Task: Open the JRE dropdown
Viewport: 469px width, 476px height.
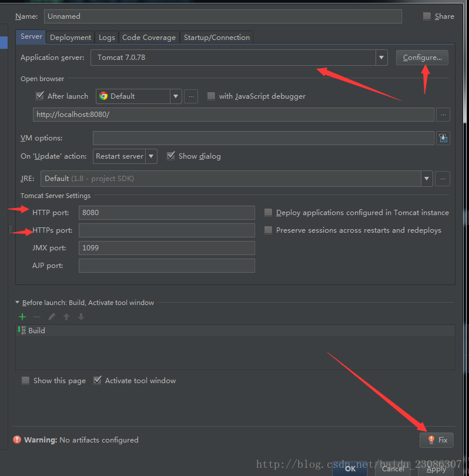Action: coord(427,179)
